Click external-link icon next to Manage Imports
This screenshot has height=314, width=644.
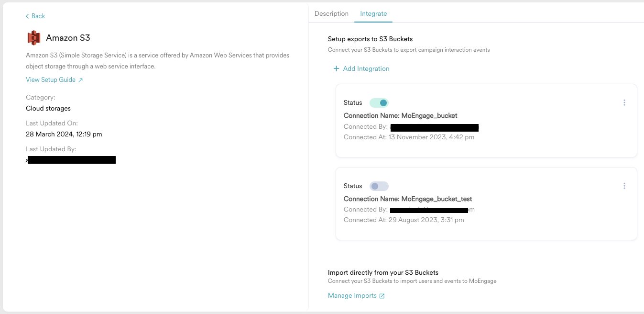coord(382,296)
